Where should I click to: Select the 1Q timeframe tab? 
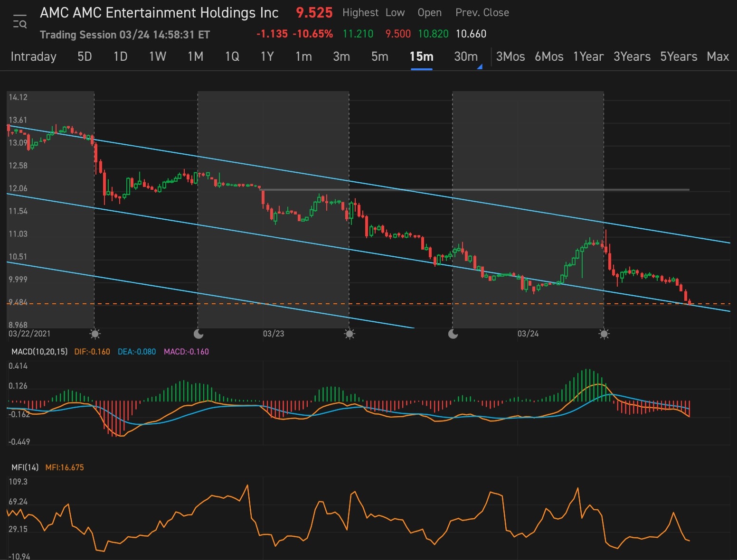click(232, 56)
